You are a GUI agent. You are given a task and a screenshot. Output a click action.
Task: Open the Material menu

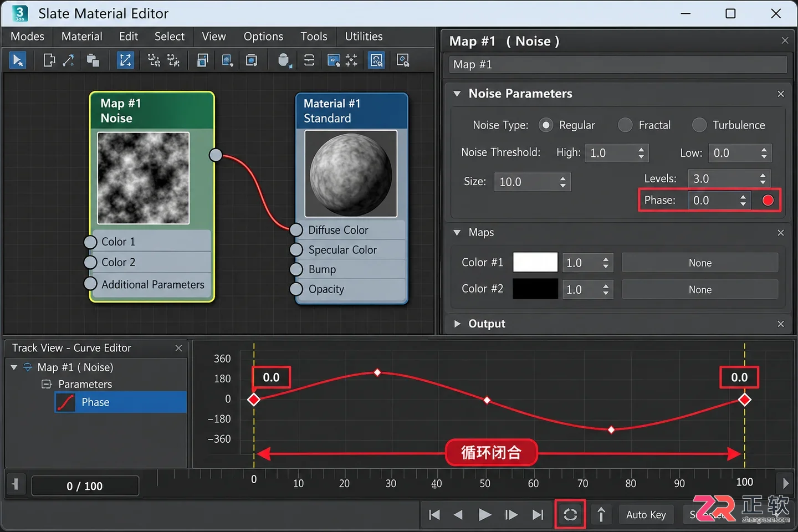[81, 37]
